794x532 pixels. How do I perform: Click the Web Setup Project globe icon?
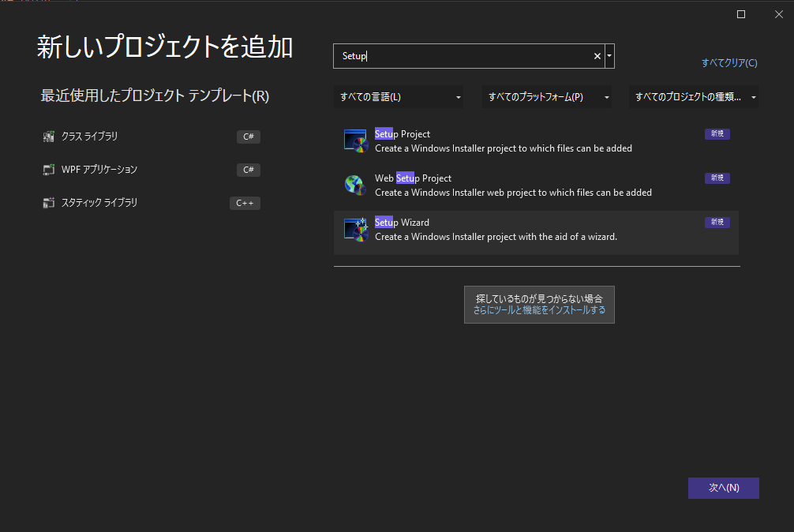pyautogui.click(x=355, y=184)
